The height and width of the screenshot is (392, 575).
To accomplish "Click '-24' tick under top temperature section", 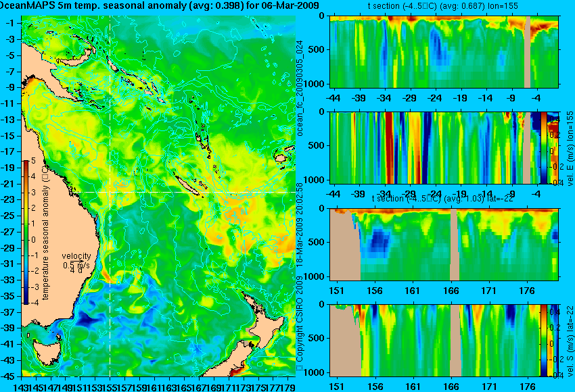I will 435,98.
